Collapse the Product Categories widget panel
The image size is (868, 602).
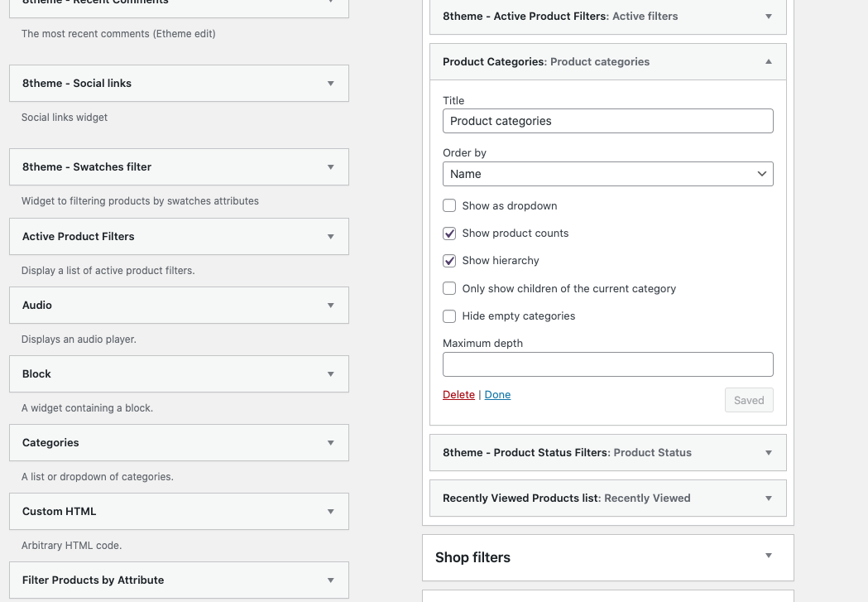click(768, 62)
